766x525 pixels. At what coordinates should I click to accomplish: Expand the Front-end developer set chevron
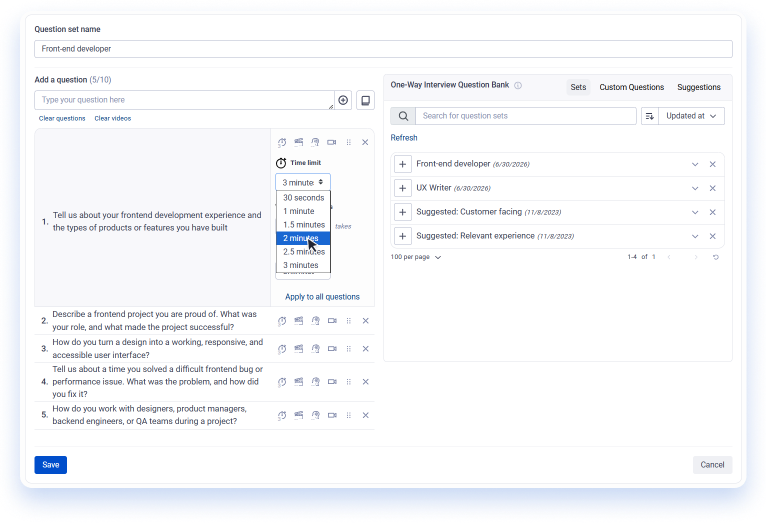click(695, 164)
